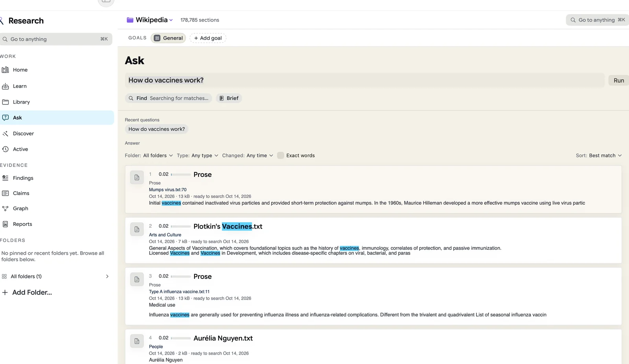Enable the Exact words checkbox
The image size is (629, 364).
[x=281, y=155]
